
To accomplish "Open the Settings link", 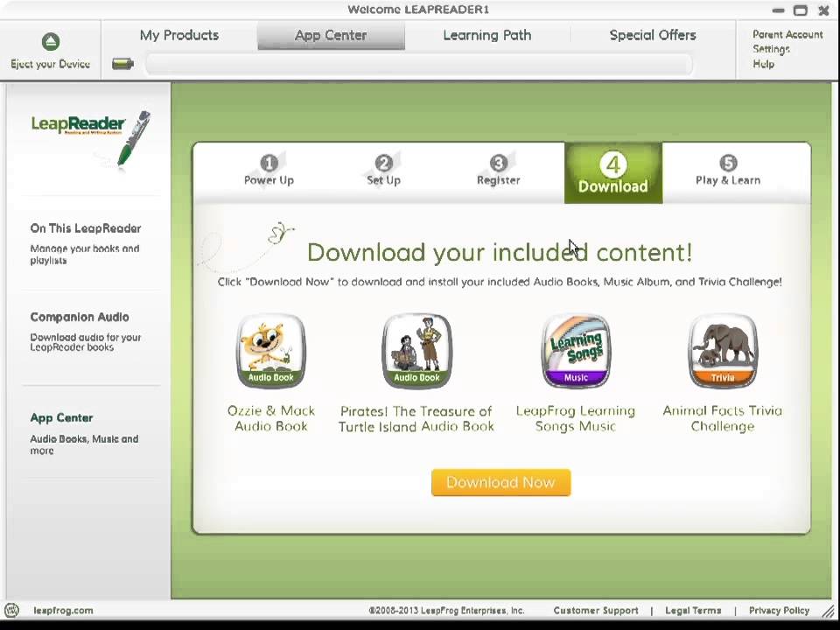I will pyautogui.click(x=771, y=49).
